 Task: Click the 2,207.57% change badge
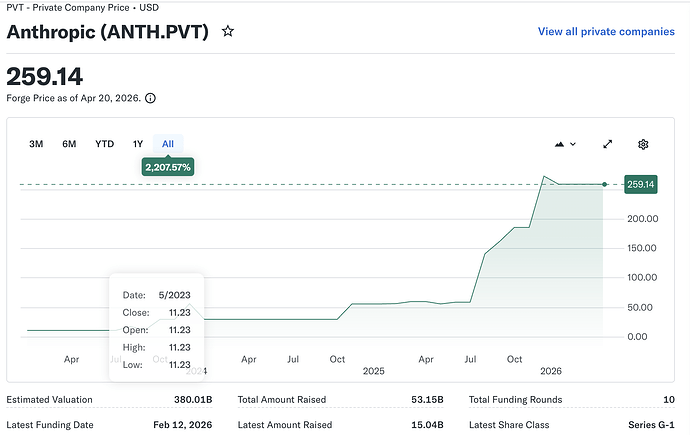click(x=168, y=167)
